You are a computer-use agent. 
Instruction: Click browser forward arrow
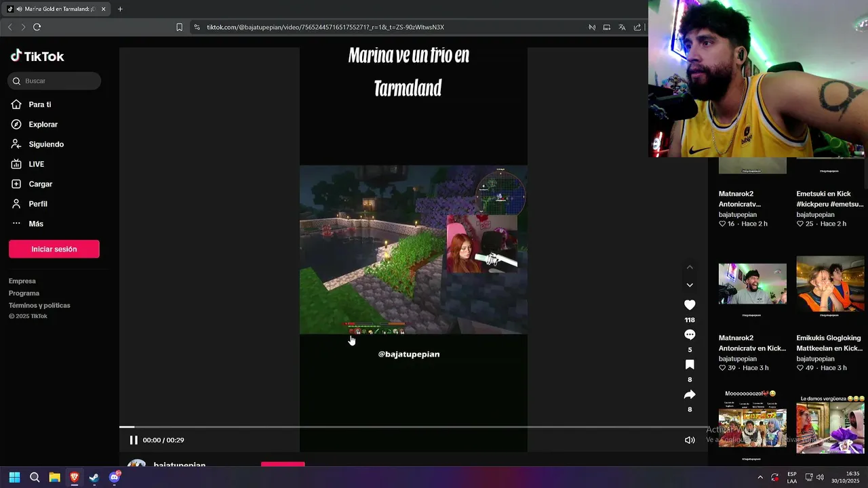(x=23, y=27)
